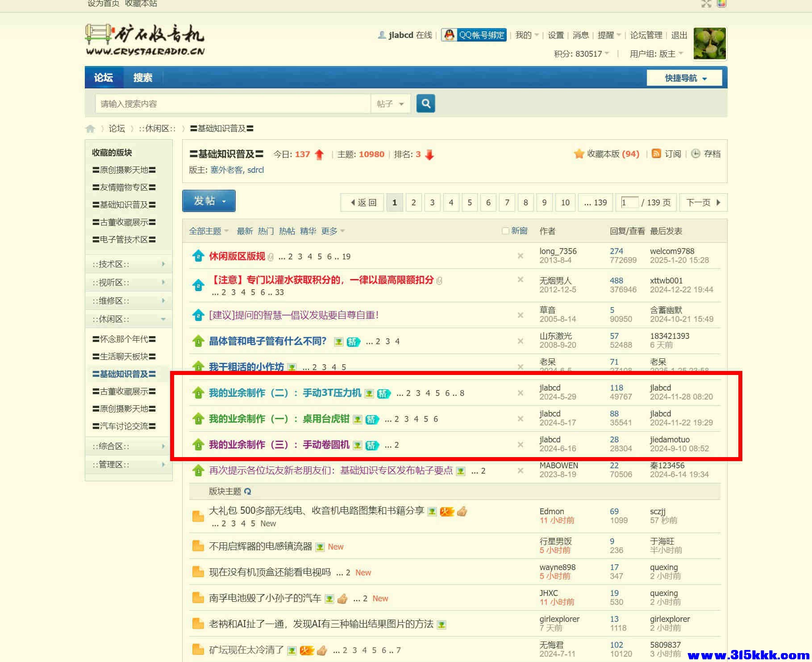
Task: Open the 消息 menu item
Action: [580, 35]
